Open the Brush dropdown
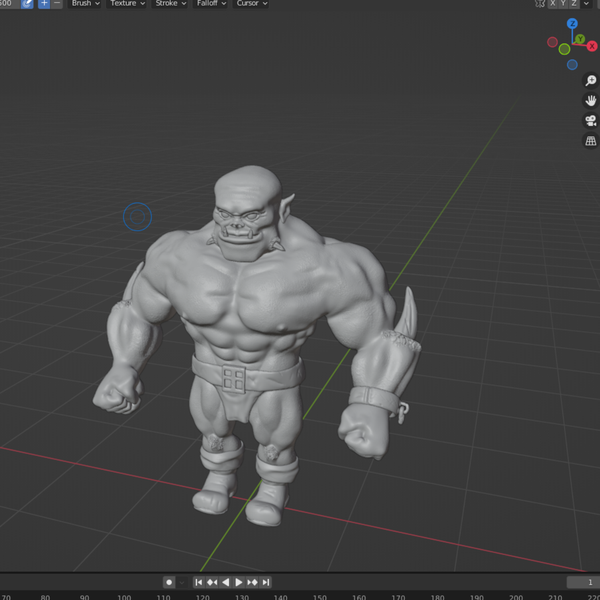The height and width of the screenshot is (600, 600). tap(85, 4)
